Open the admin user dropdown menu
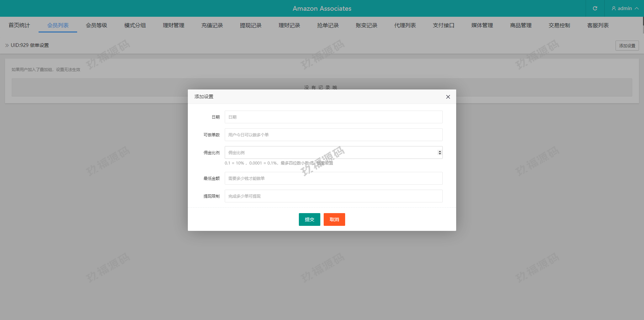 [x=625, y=8]
